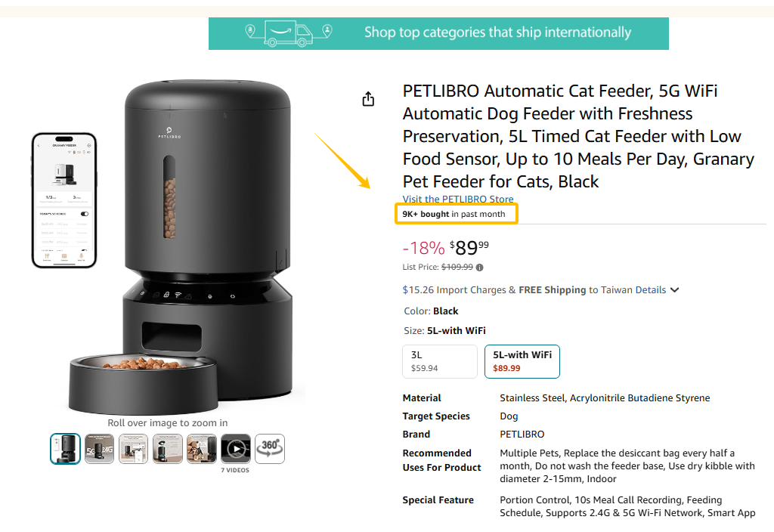Play the product videos thumbnail
The width and height of the screenshot is (774, 532).
[x=236, y=449]
